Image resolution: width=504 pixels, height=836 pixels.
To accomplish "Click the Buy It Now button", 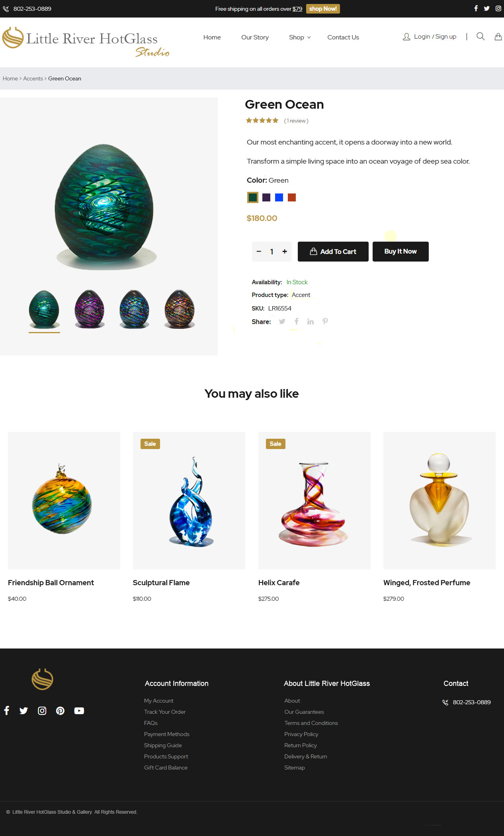I will click(400, 252).
